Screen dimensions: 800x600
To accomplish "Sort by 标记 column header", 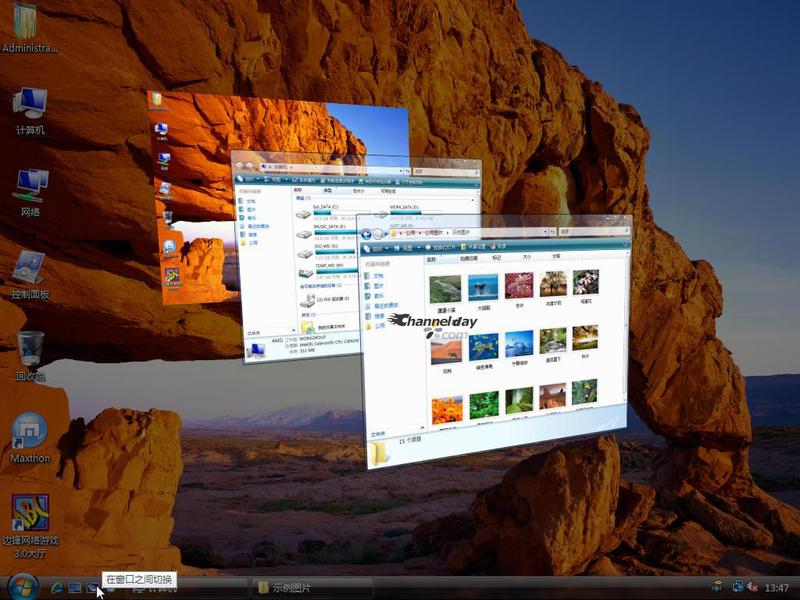I will point(496,258).
